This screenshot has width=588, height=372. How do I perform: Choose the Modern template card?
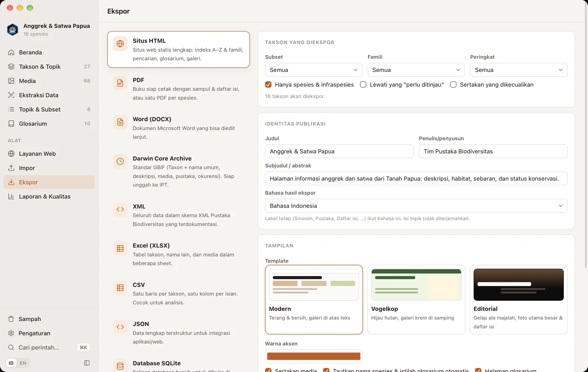coord(314,300)
